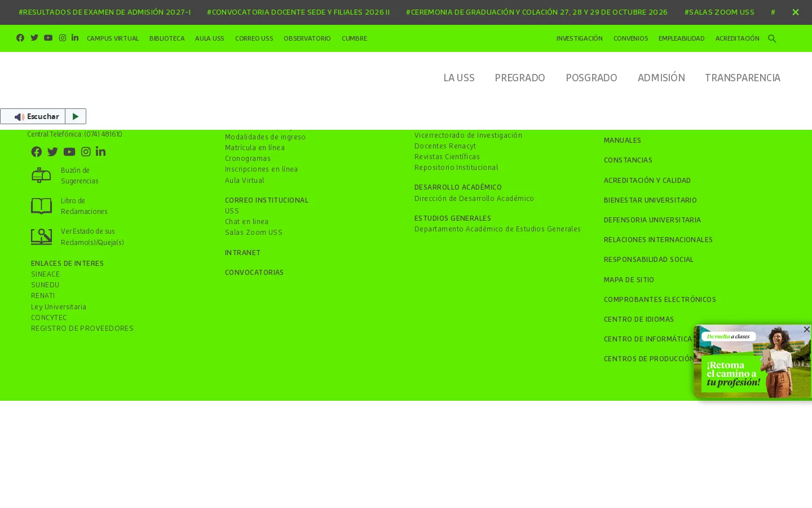Play audio with the Escuchar play arrow

[x=76, y=116]
